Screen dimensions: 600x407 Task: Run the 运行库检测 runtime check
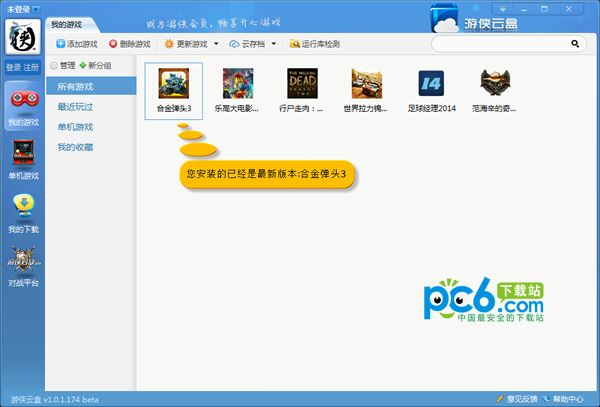[x=314, y=44]
